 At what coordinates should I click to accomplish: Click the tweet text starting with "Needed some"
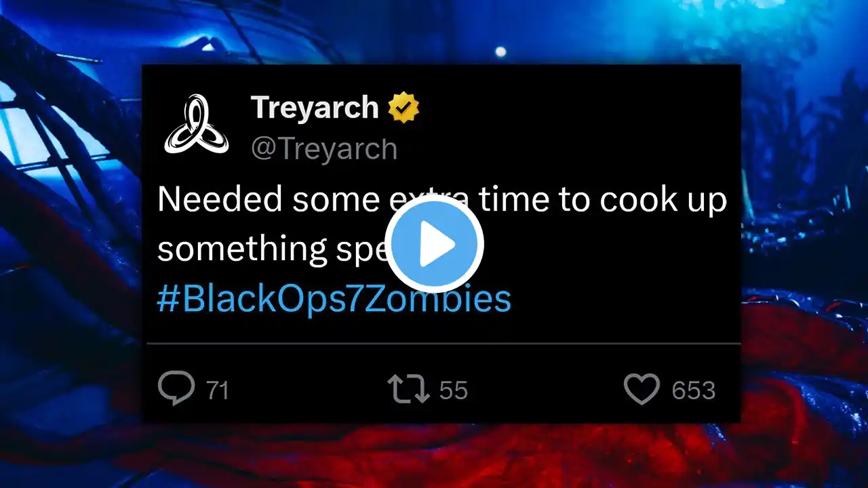(x=441, y=224)
